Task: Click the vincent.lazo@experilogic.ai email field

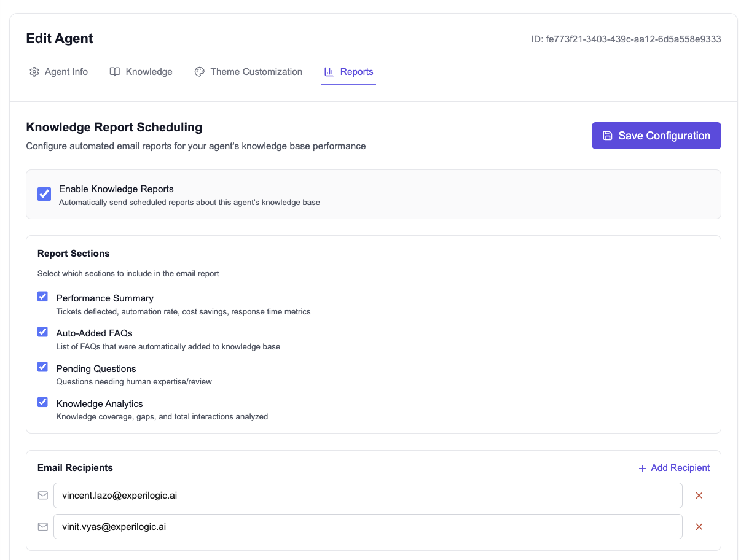Action: (367, 496)
